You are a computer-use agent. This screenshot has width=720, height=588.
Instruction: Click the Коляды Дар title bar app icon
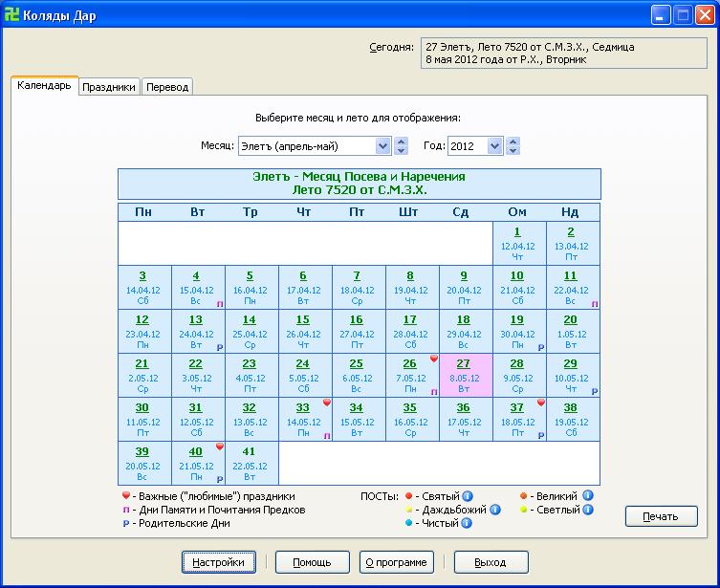pos(11,14)
